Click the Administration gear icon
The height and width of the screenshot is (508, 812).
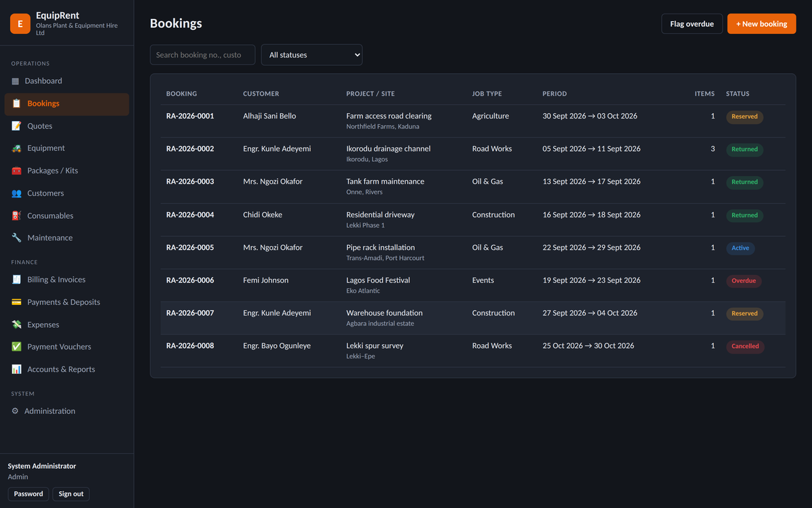[16, 411]
